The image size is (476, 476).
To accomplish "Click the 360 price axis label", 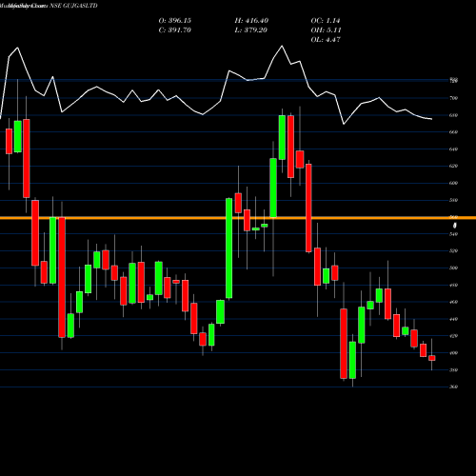I will coord(454,387).
